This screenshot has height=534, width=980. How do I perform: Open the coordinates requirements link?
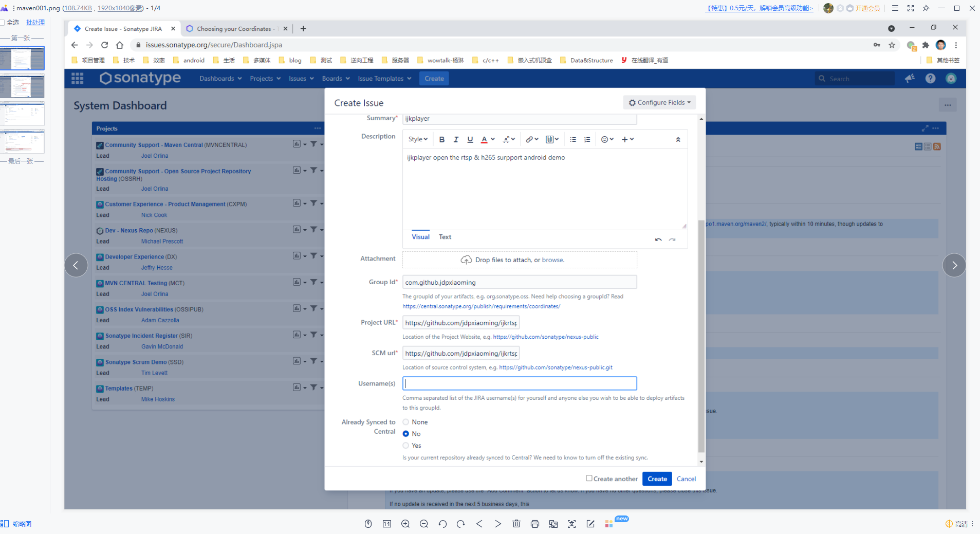(x=481, y=306)
